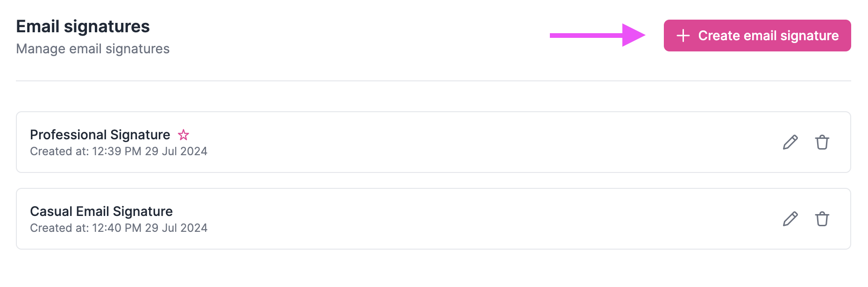
Task: Click the 'Manage email signatures' subtitle
Action: 92,49
